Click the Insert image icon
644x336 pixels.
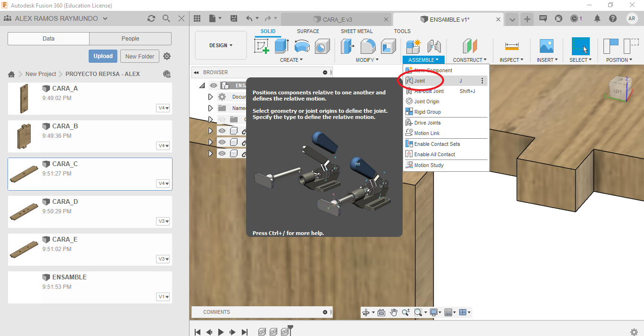point(546,46)
